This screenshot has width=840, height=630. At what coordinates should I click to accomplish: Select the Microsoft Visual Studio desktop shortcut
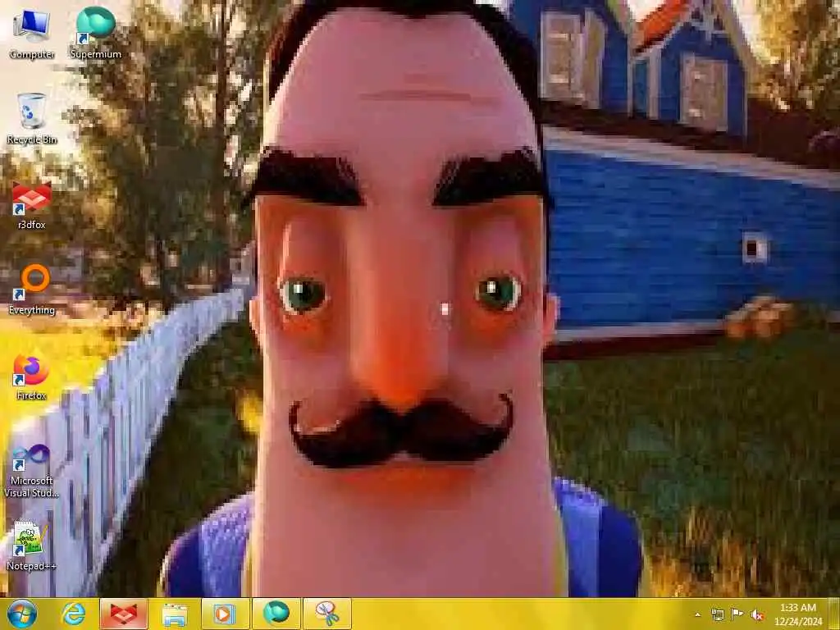pyautogui.click(x=32, y=472)
